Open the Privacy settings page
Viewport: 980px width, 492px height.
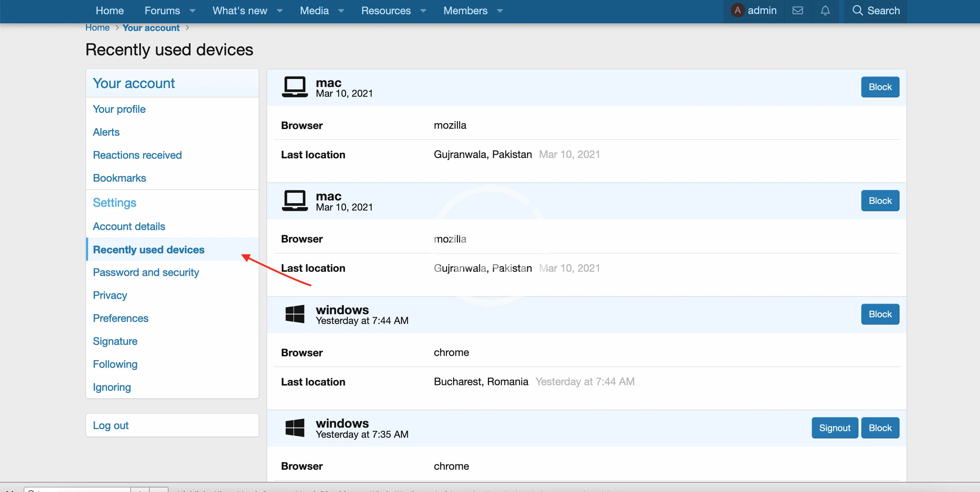click(110, 295)
